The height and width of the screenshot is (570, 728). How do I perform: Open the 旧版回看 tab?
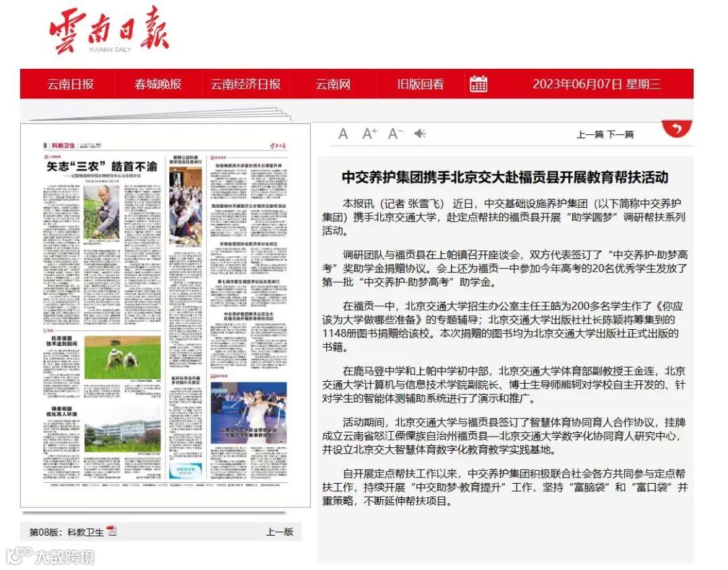(420, 84)
